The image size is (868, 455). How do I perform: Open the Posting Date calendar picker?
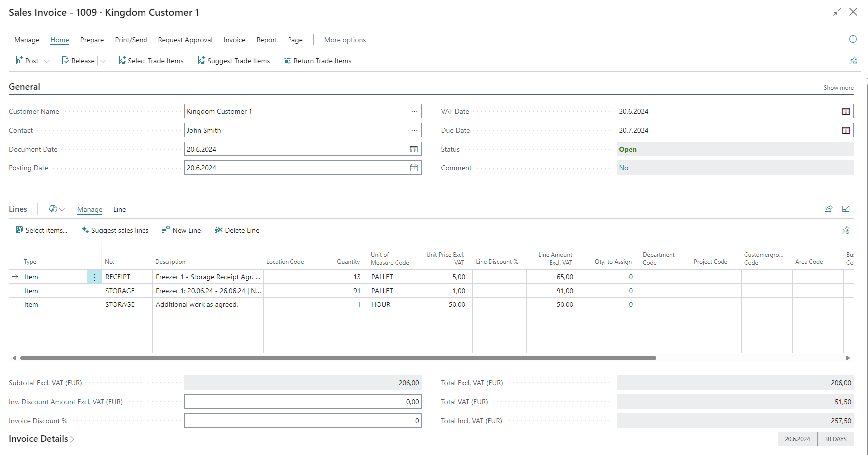(414, 168)
